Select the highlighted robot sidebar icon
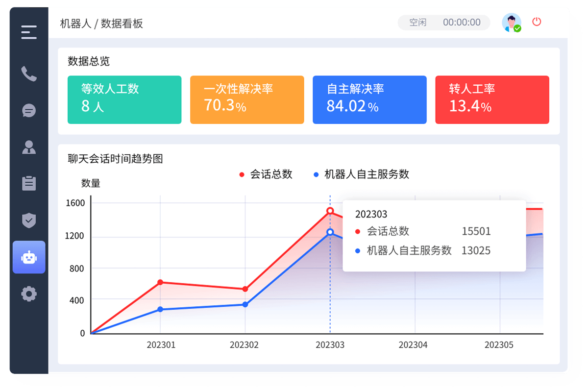This screenshot has height=392, width=588. [x=29, y=257]
